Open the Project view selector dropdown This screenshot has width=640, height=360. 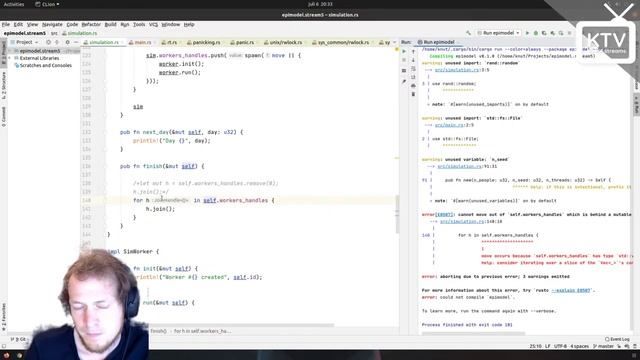click(24, 42)
